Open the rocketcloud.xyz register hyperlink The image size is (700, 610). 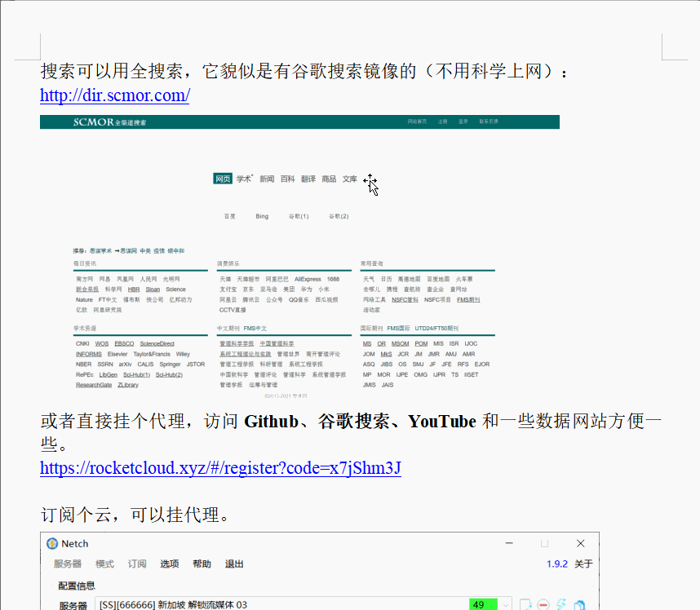coord(220,467)
